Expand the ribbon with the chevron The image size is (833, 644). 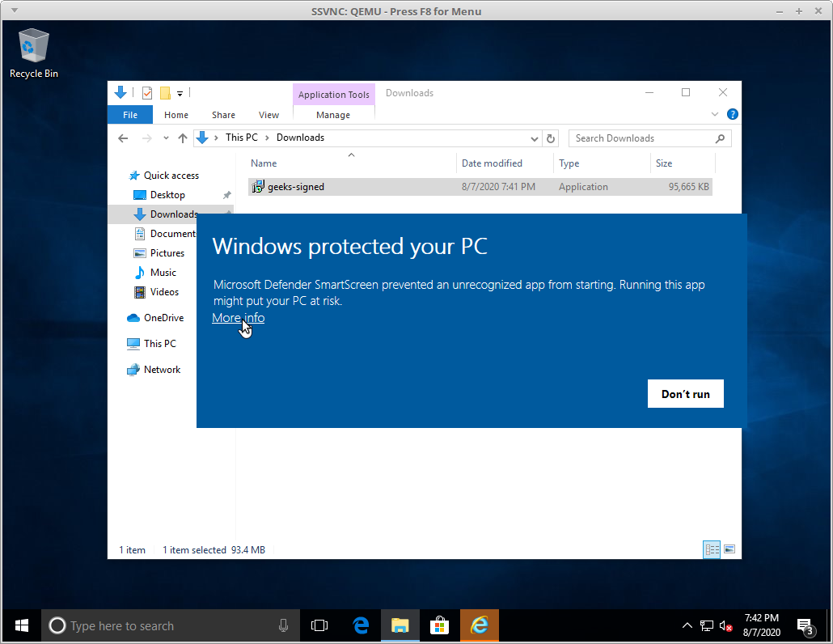tap(715, 114)
